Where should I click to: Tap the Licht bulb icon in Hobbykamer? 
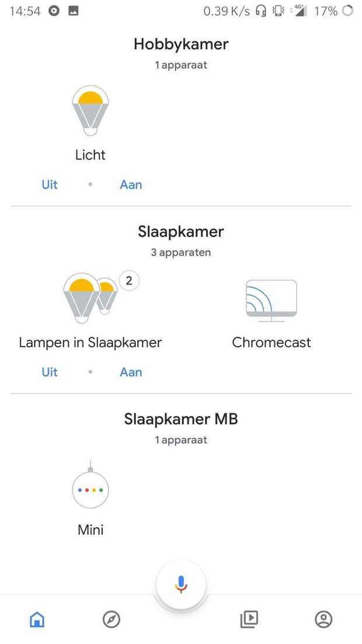[90, 110]
